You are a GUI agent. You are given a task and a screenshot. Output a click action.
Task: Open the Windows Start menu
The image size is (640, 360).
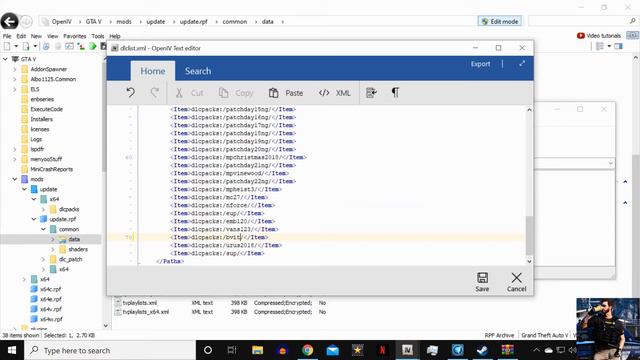tap(12, 350)
